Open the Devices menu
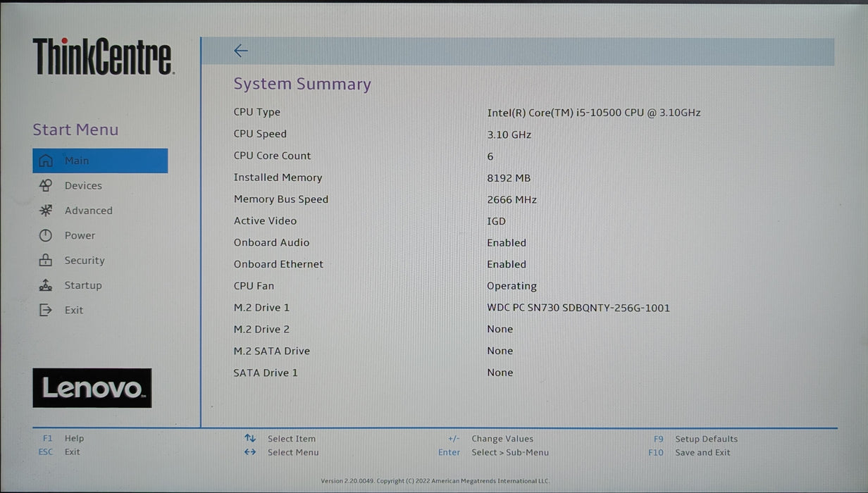Viewport: 868px width, 493px height. [83, 186]
